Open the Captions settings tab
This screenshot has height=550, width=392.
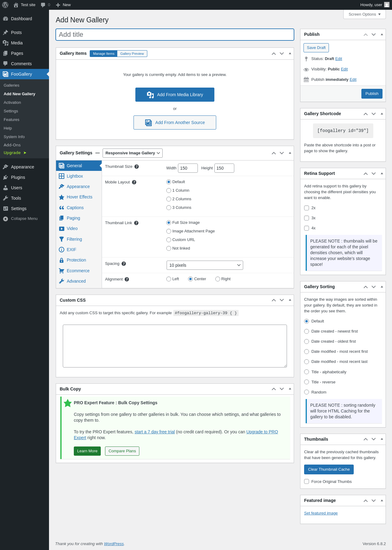tap(79, 208)
